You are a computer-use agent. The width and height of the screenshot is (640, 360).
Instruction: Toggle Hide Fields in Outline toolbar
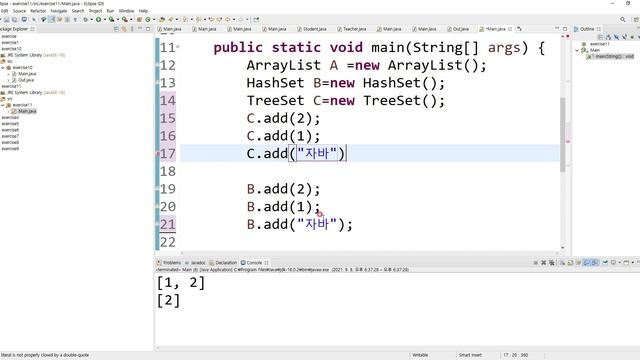coord(617,37)
